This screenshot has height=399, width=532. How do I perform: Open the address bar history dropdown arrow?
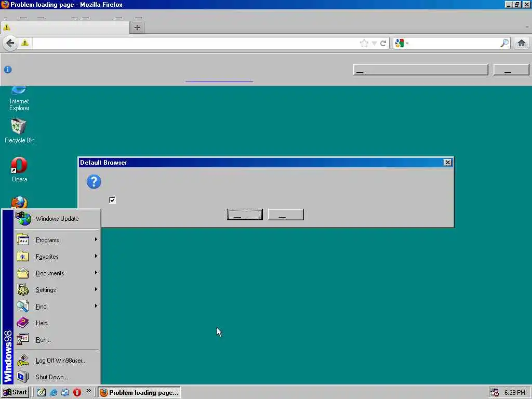coord(374,44)
